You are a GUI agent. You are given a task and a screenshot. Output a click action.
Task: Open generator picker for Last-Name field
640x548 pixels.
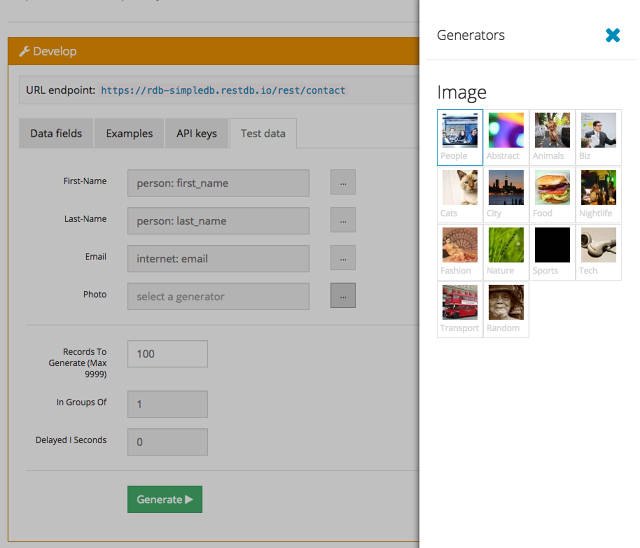343,220
